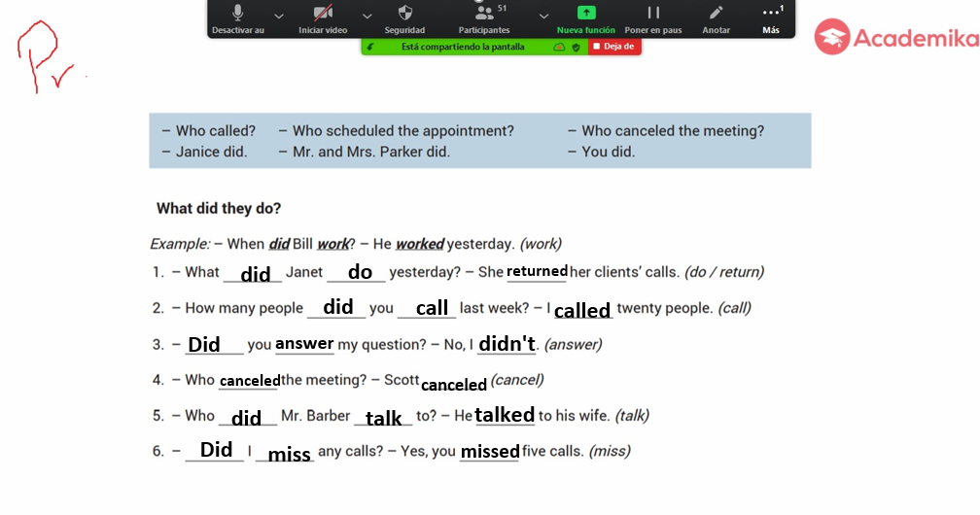This screenshot has height=515, width=980.
Task: Click the cloud icon in the sharing bar
Action: (559, 47)
